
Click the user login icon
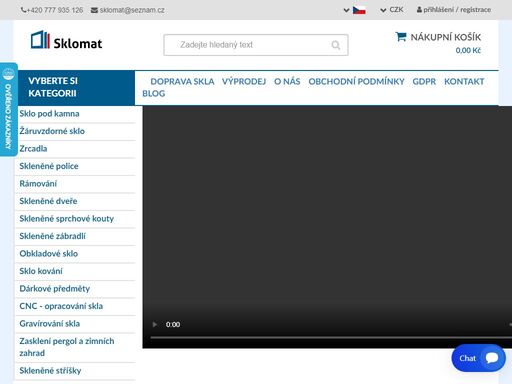click(x=419, y=10)
